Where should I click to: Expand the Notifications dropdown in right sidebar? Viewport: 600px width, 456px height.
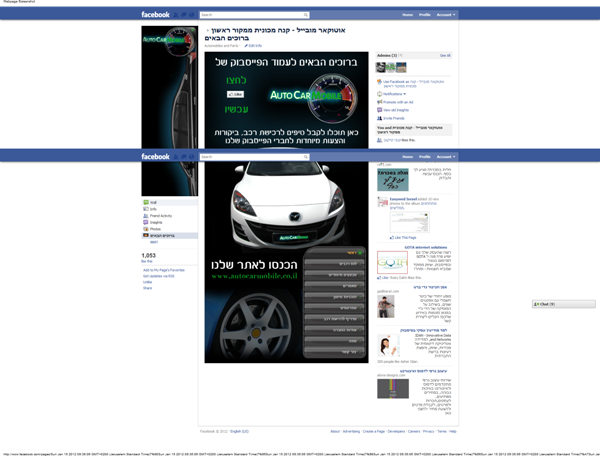[394, 94]
